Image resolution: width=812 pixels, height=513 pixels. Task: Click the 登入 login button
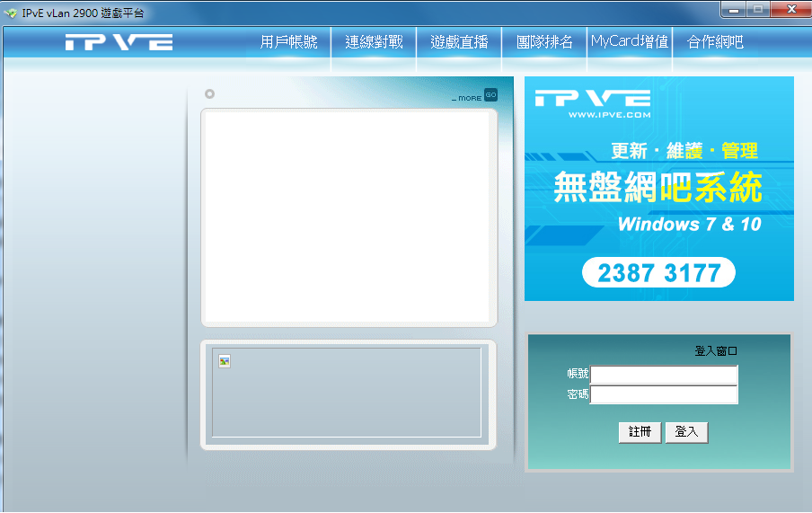point(686,432)
